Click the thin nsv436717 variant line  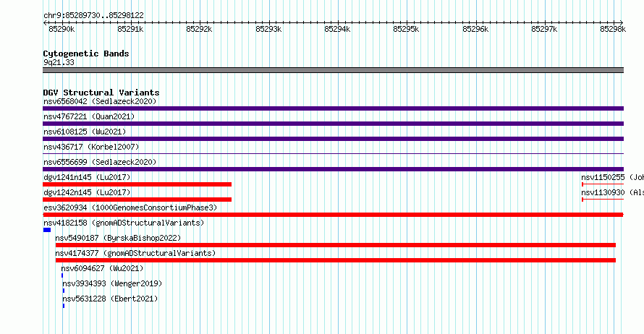[x=333, y=153]
